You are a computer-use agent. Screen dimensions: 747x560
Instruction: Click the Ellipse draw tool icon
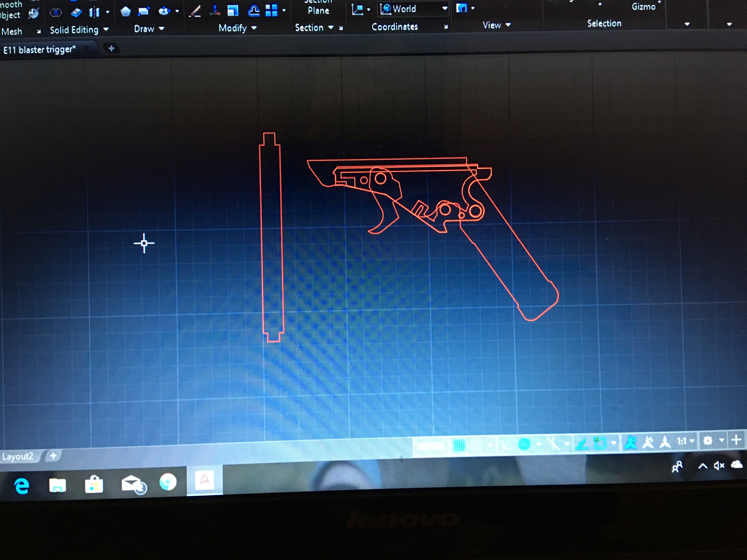coord(164,11)
